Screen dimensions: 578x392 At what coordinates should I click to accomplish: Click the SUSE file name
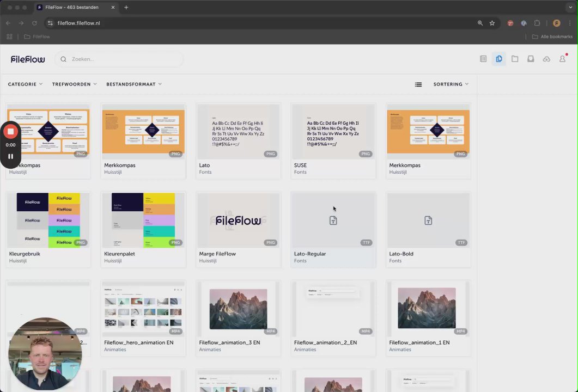300,166
